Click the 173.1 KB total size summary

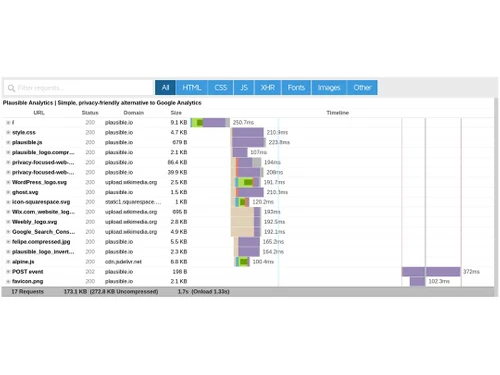(111, 292)
